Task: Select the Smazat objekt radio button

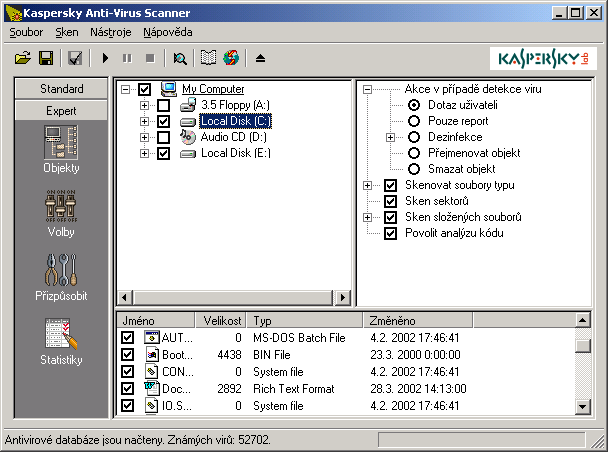Action: [414, 169]
